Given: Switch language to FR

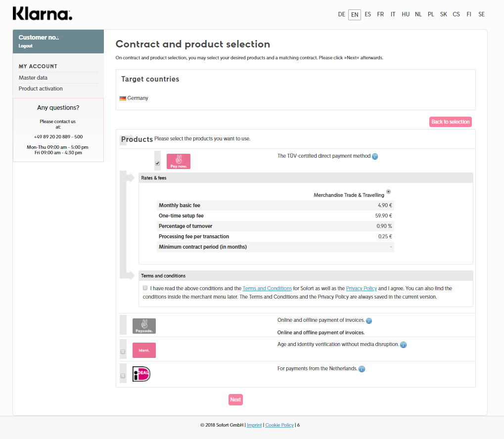Looking at the screenshot, I should click(380, 14).
